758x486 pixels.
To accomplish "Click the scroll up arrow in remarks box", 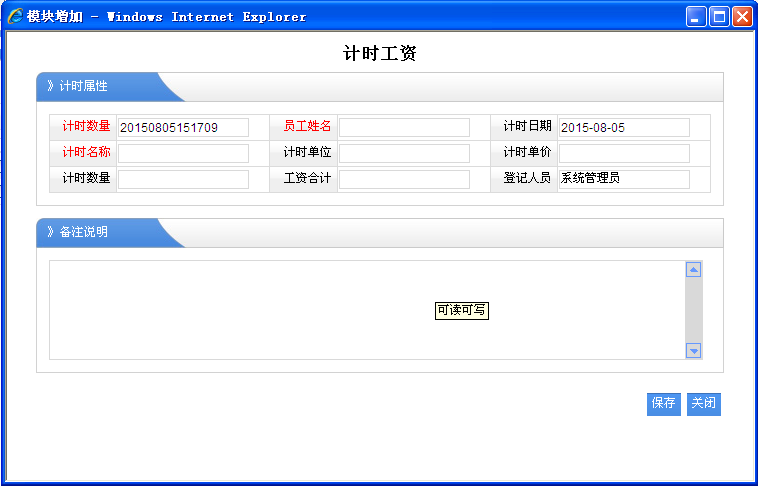I will pos(693,270).
